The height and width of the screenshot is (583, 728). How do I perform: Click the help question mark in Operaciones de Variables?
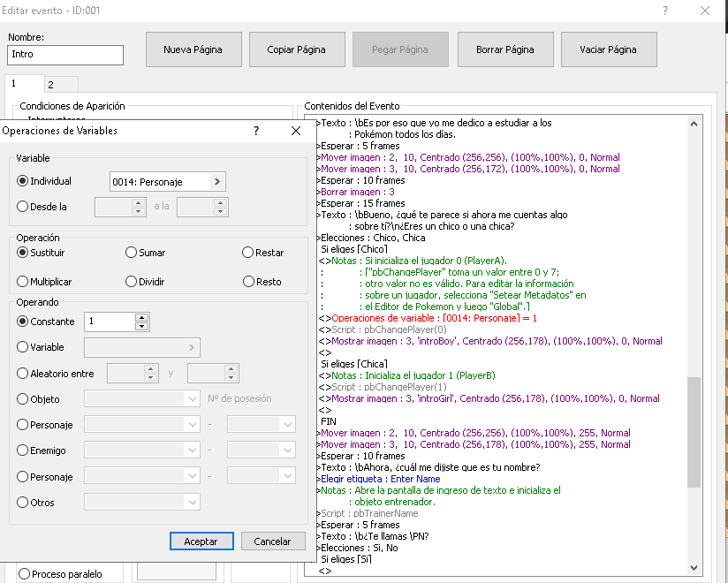pos(256,131)
